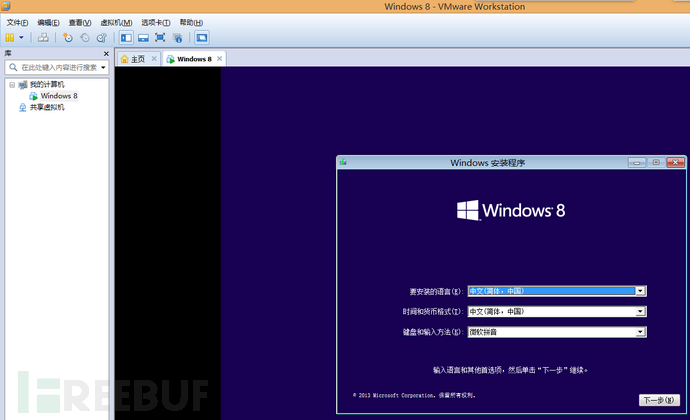Close the library panel

(106, 52)
